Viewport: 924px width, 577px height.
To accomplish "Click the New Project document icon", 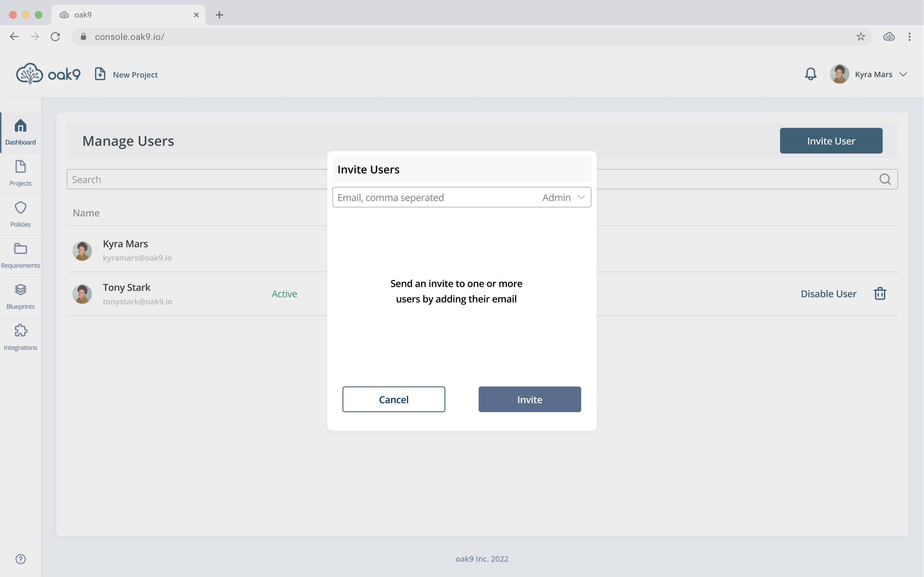I will (100, 74).
